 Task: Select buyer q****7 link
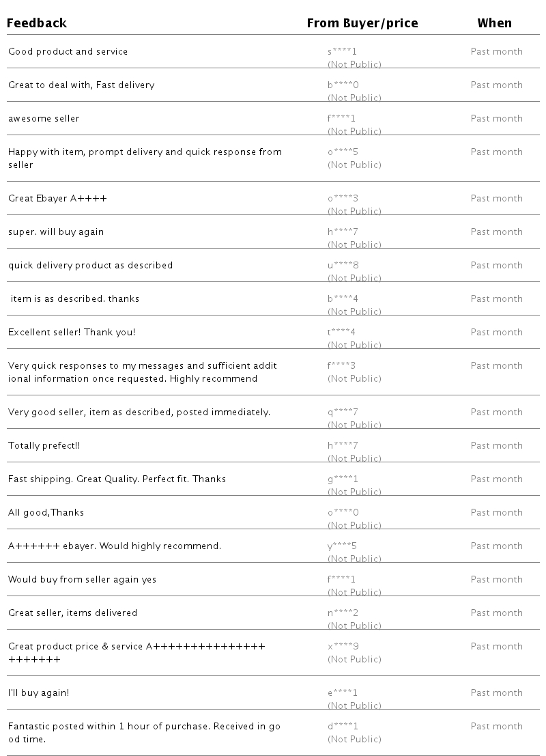pyautogui.click(x=343, y=412)
